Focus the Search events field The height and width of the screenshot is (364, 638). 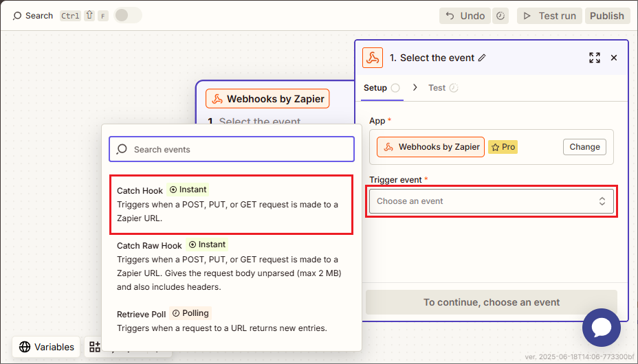(x=232, y=149)
